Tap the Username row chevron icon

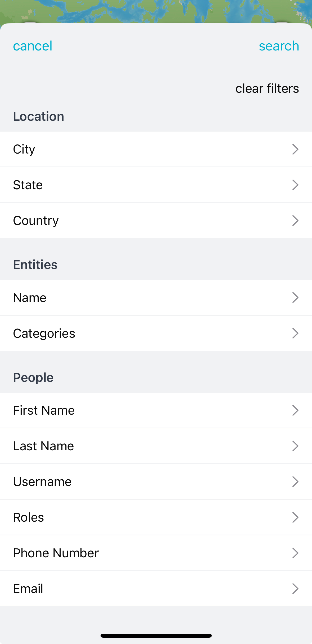(x=295, y=482)
